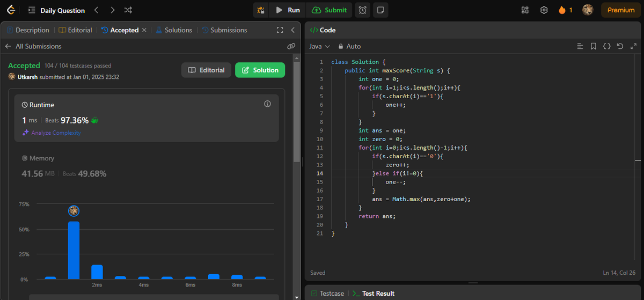Screen dimensions: 644x300
Task: Click the '97.36%' runtime beats value
Action: pyautogui.click(x=75, y=120)
